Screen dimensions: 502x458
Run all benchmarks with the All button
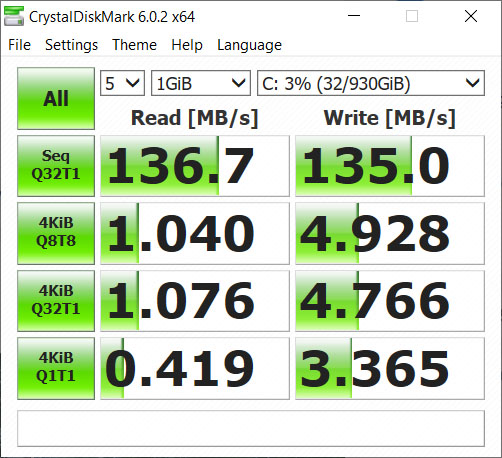pos(56,99)
